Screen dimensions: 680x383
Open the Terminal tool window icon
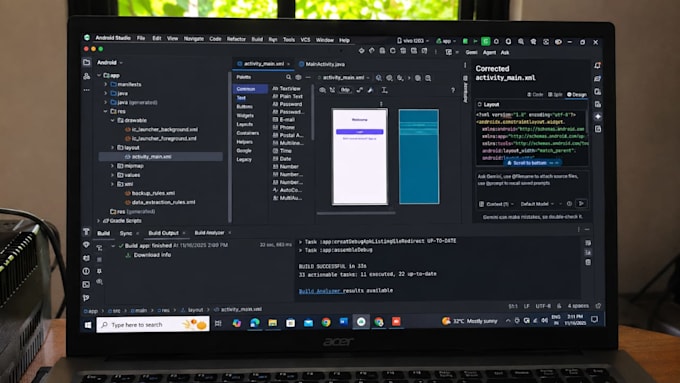[86, 285]
